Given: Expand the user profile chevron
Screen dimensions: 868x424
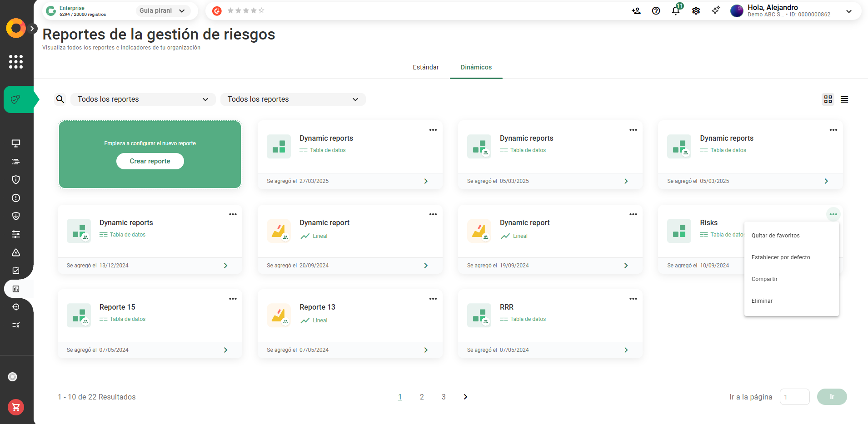Looking at the screenshot, I should pyautogui.click(x=848, y=11).
